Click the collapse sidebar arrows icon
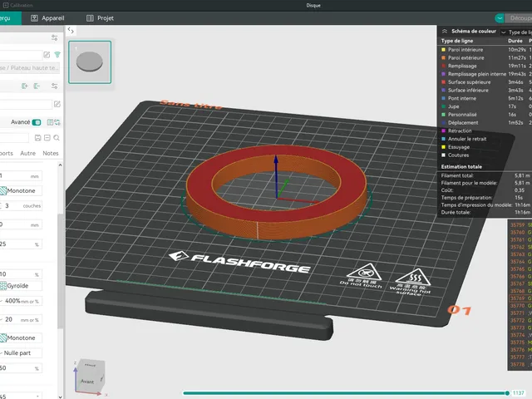The height and width of the screenshot is (399, 532). point(71,31)
